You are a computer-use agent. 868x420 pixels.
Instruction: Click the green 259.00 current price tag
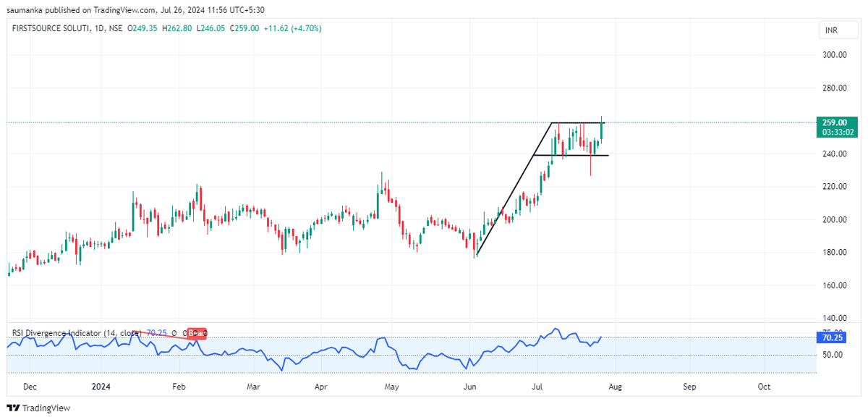coord(836,122)
